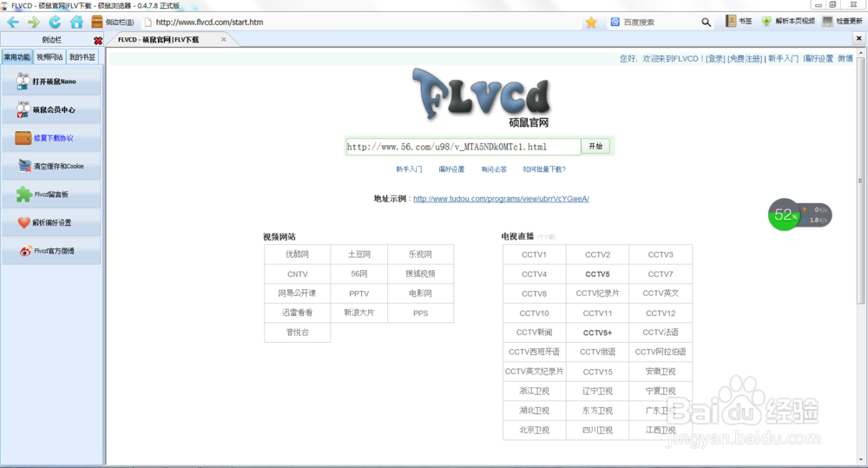Bookmark page with the yellow star
The height and width of the screenshot is (468, 868).
591,23
